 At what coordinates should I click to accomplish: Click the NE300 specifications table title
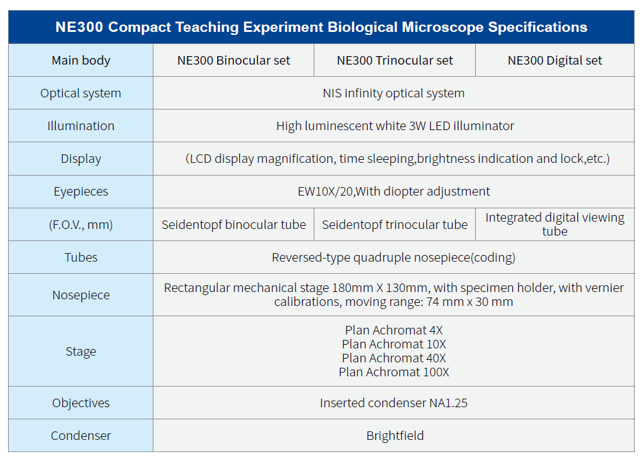321,27
